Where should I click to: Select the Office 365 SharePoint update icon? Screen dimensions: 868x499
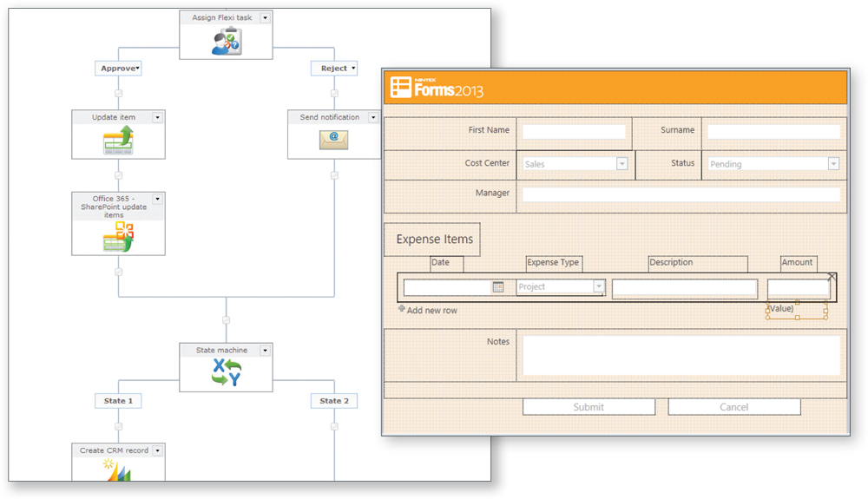coord(118,236)
